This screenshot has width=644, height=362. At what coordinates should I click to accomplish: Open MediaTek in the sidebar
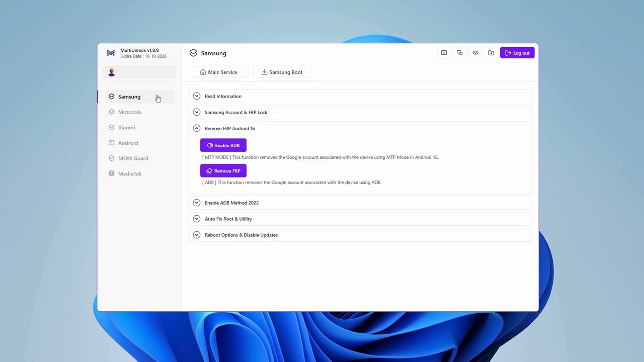pos(139,173)
